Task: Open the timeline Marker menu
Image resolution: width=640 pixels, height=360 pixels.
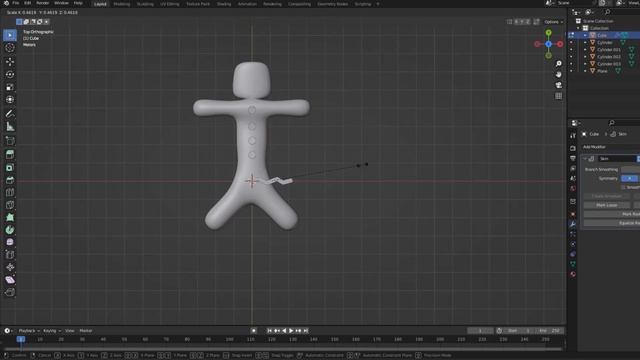Action: point(86,331)
